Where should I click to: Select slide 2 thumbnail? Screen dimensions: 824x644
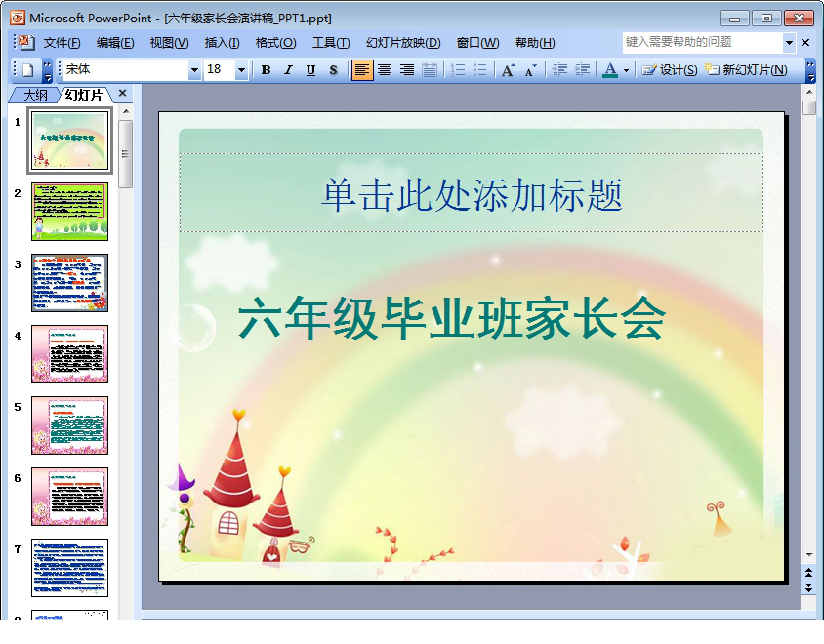[x=69, y=212]
